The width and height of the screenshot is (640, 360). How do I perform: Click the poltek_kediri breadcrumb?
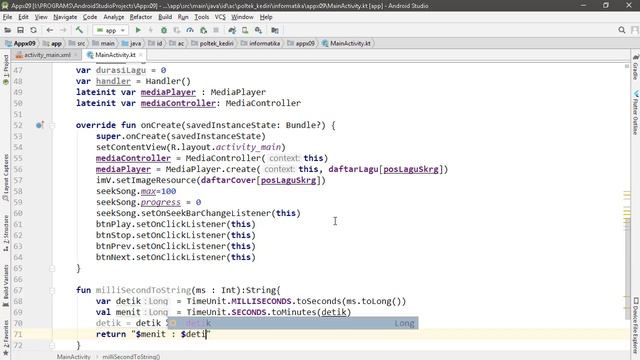point(213,43)
